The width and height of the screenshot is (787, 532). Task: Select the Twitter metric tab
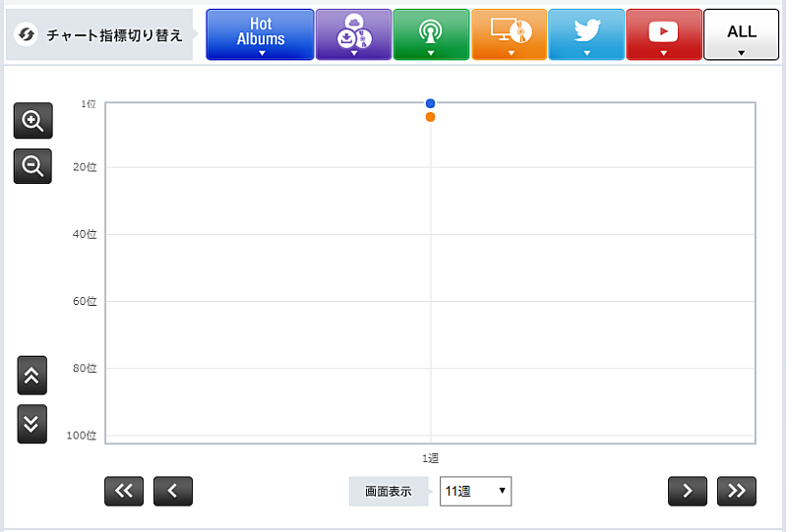tap(586, 34)
